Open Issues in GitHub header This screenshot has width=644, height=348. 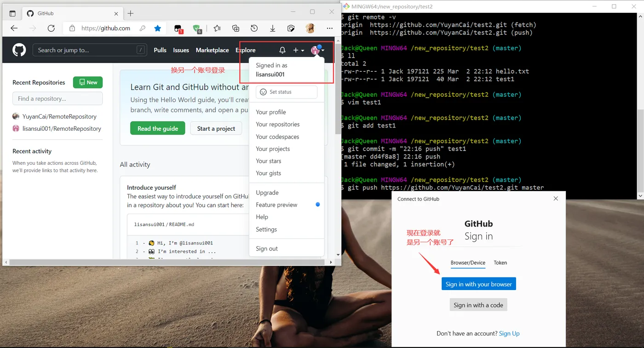tap(181, 50)
